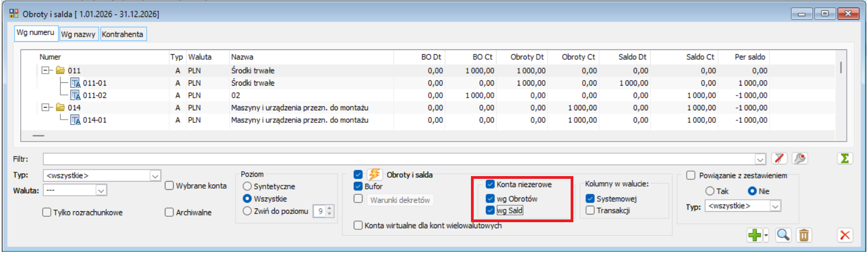Switch to the Wg numeru tab

click(36, 33)
